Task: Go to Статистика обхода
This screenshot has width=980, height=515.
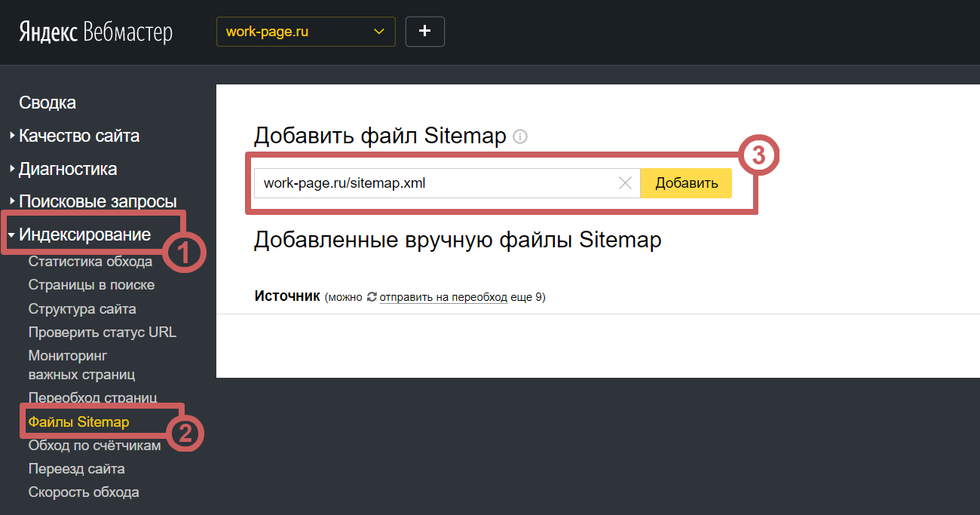Action: (x=90, y=262)
